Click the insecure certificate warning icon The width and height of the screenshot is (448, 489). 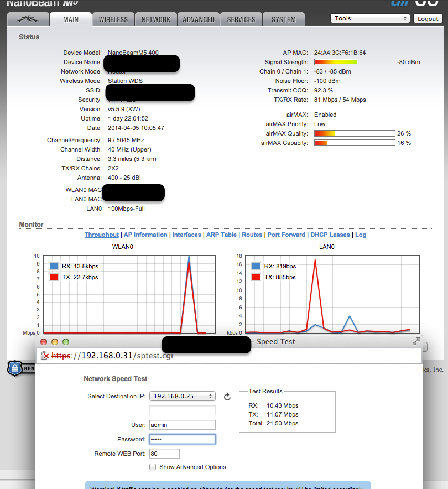pyautogui.click(x=45, y=356)
